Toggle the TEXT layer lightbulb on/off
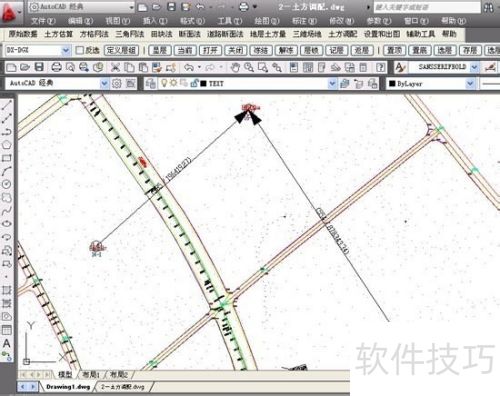Screen dimensions: 500x396 click(x=164, y=83)
